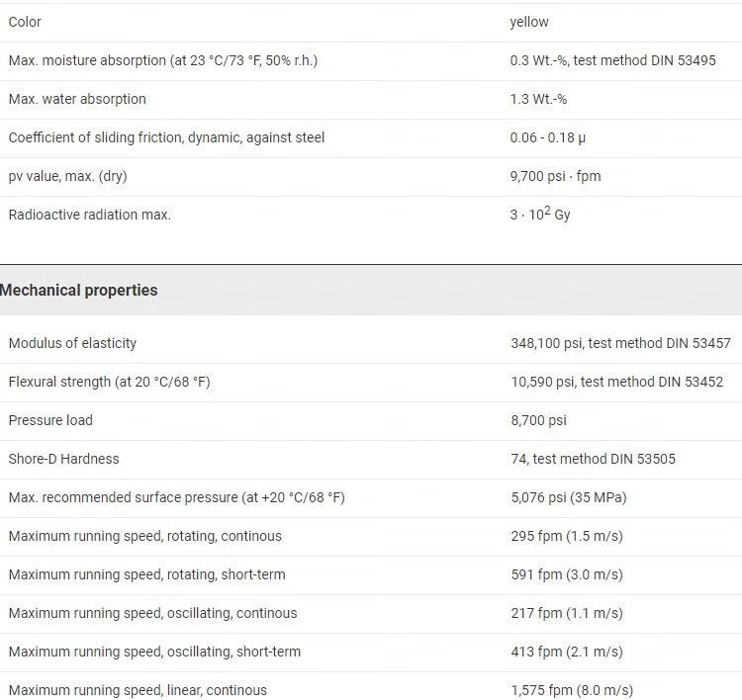Click the Max. moisture absorption label
The height and width of the screenshot is (700, 742).
coord(162,60)
